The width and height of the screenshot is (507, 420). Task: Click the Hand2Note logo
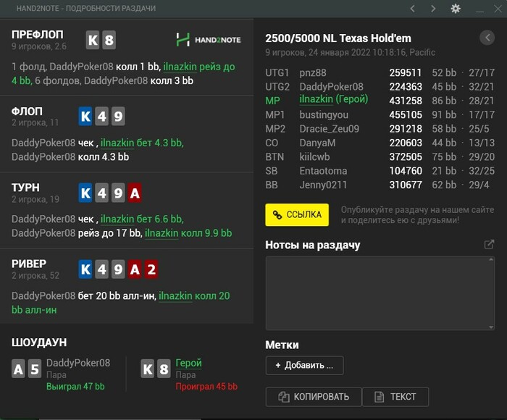click(209, 40)
